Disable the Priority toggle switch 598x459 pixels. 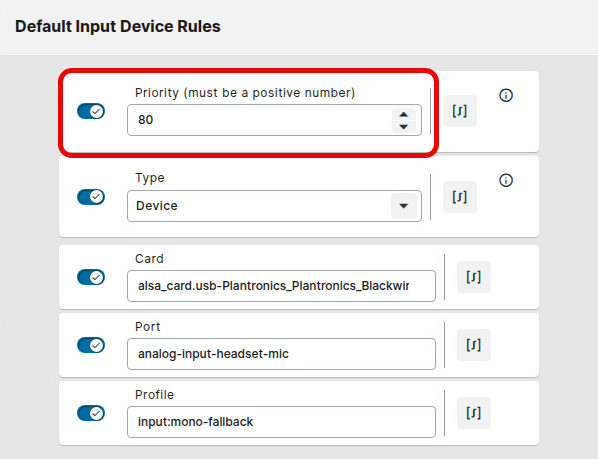pyautogui.click(x=91, y=111)
